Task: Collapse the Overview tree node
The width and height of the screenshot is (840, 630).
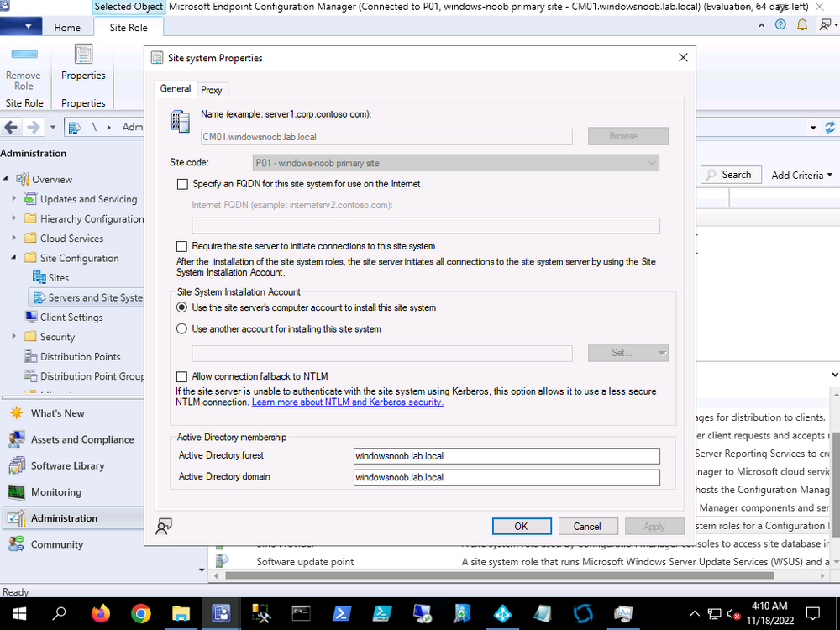Action: [5, 179]
